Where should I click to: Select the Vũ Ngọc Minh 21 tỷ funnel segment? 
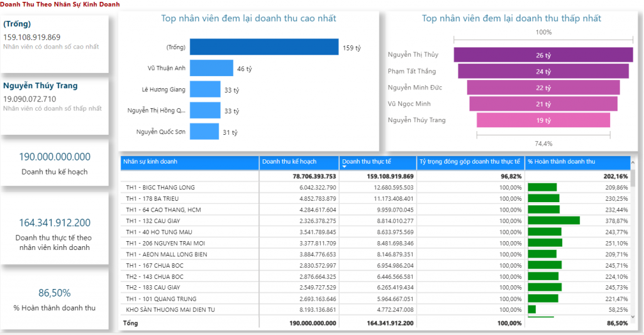point(543,103)
